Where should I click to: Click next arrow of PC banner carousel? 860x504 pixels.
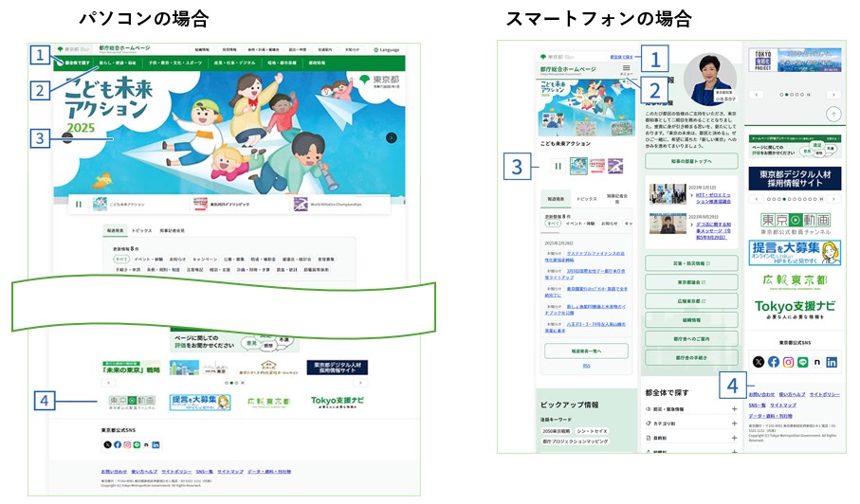[x=360, y=383]
